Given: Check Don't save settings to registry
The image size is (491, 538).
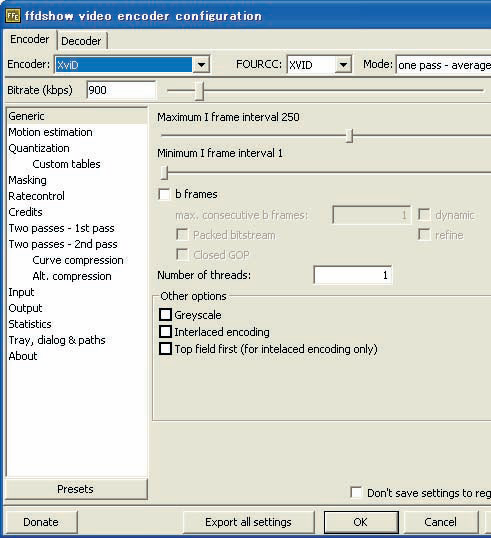Looking at the screenshot, I should coord(356,493).
